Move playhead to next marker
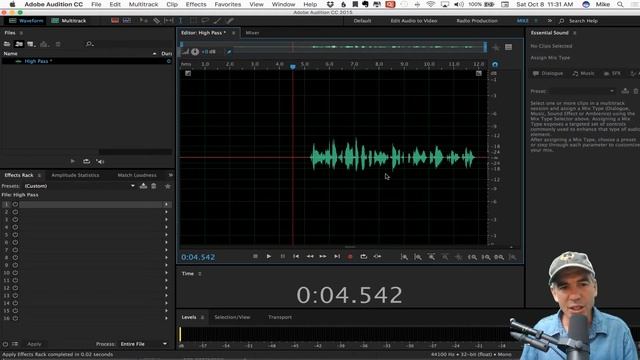 pyautogui.click(x=337, y=256)
